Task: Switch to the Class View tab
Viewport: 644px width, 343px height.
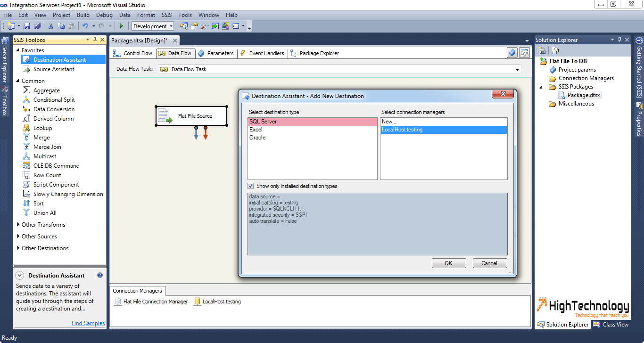Action: (611, 324)
